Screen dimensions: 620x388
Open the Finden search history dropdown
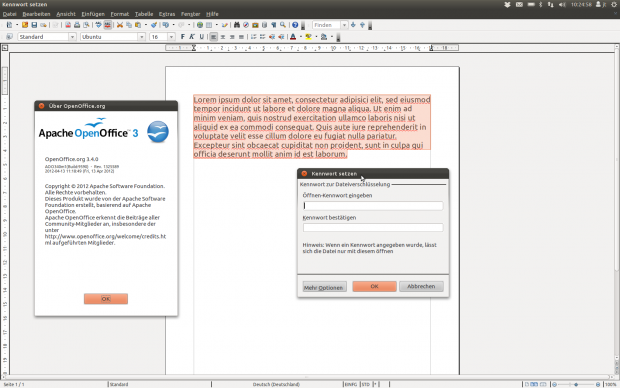[x=344, y=25]
